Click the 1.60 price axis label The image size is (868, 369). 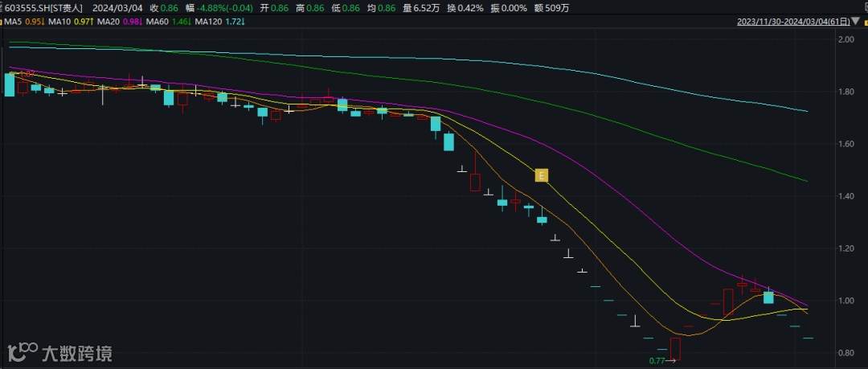tap(845, 143)
